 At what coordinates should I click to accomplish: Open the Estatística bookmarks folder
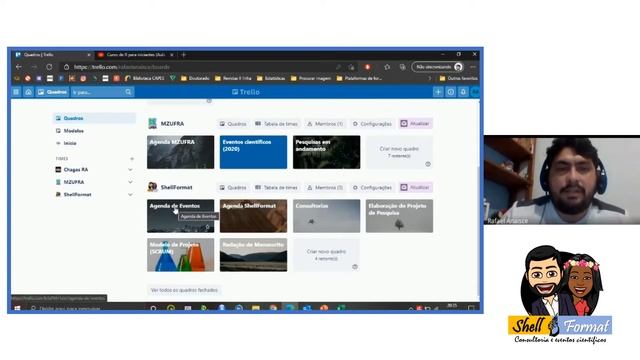point(271,78)
